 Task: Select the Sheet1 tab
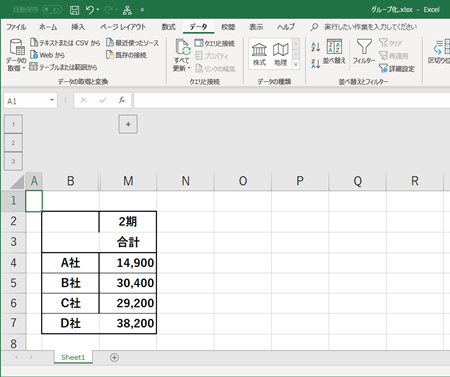pyautogui.click(x=73, y=358)
